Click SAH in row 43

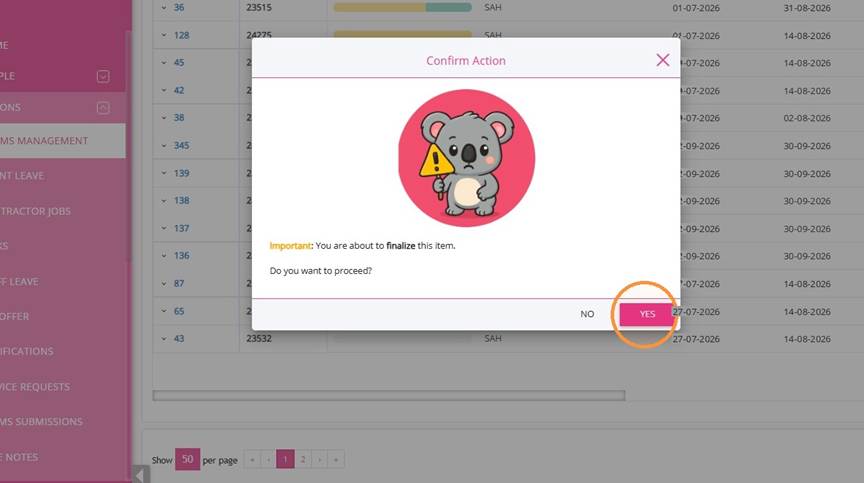pyautogui.click(x=493, y=339)
